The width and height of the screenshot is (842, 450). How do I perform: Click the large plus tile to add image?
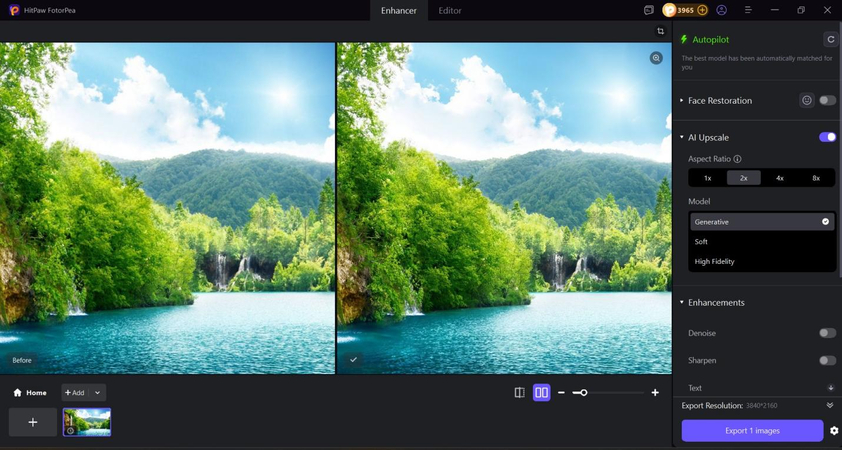(33, 422)
